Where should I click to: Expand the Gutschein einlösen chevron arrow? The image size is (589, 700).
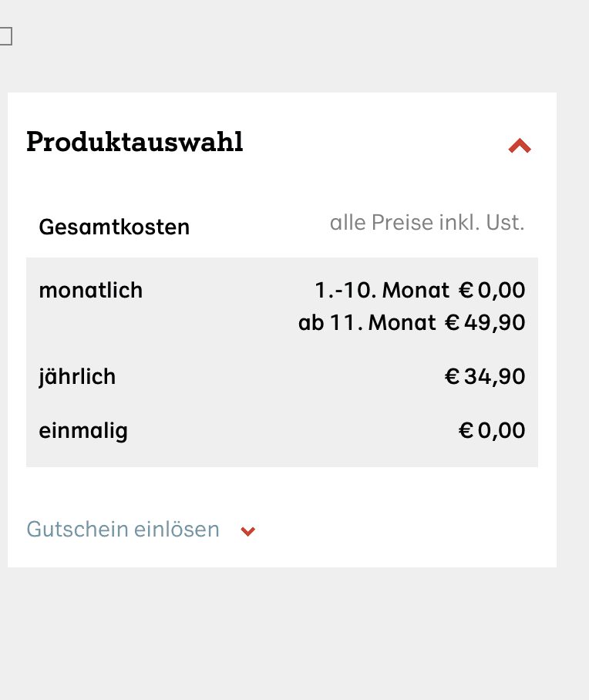click(x=248, y=531)
